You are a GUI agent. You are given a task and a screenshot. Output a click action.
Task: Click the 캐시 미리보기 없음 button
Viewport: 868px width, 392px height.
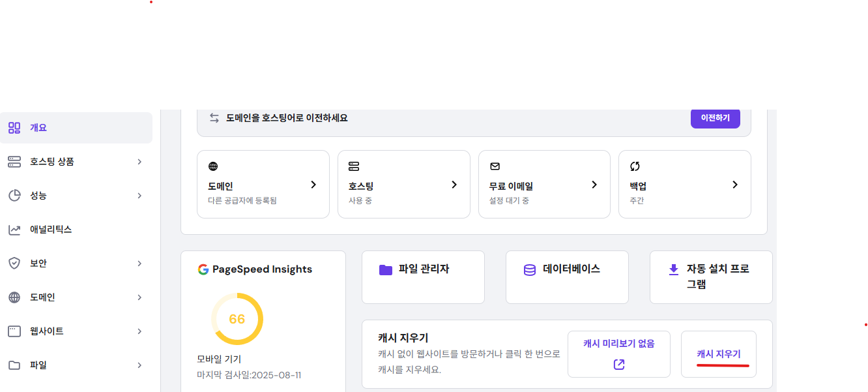tap(619, 354)
